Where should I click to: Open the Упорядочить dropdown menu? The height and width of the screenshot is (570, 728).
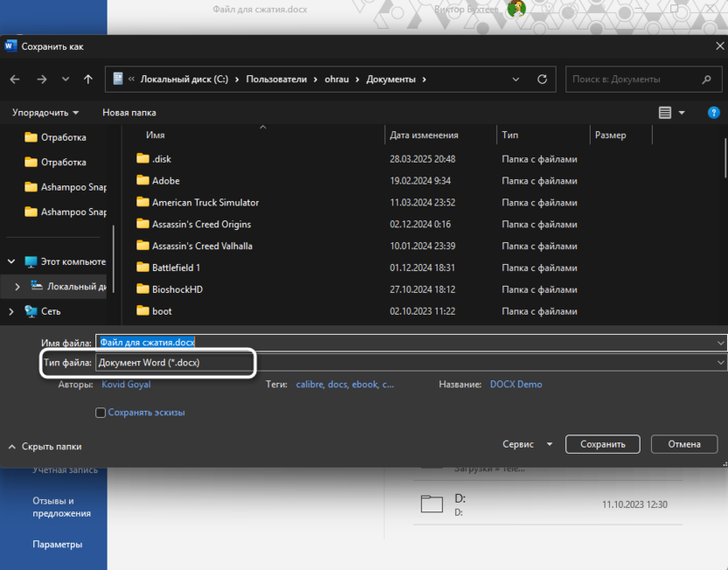click(x=45, y=113)
